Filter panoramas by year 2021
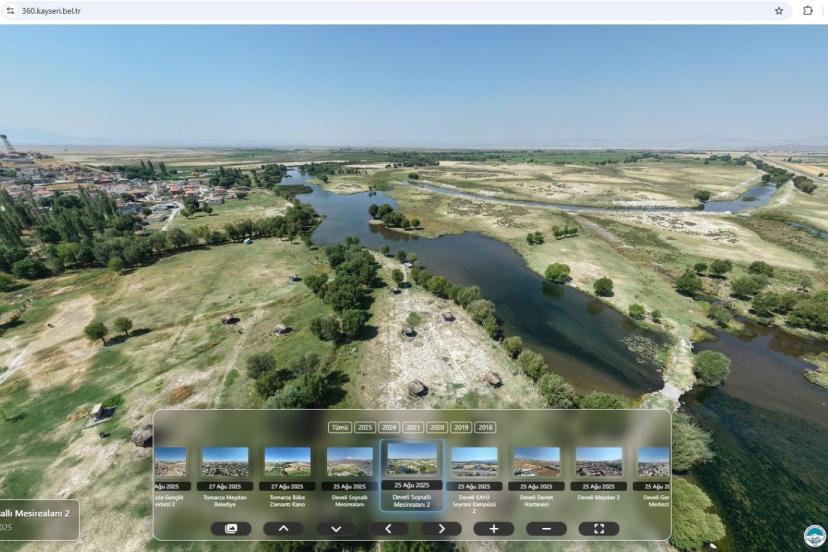The width and height of the screenshot is (828, 552). [413, 427]
